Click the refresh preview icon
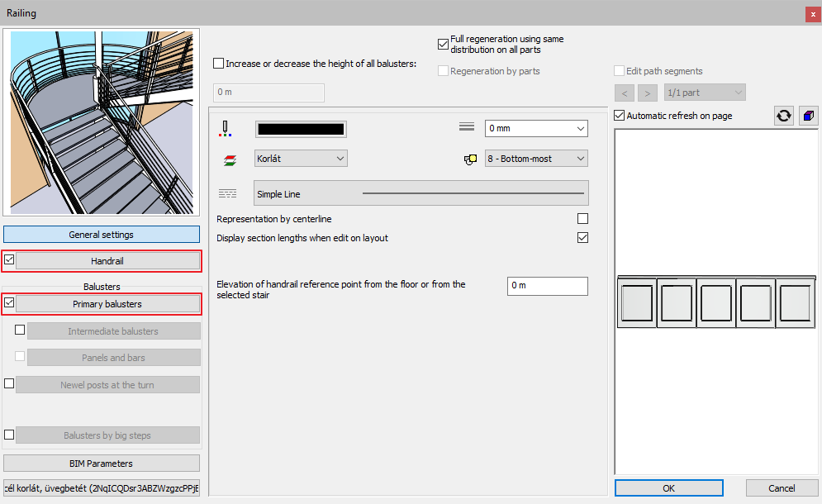The image size is (822, 504). 784,116
